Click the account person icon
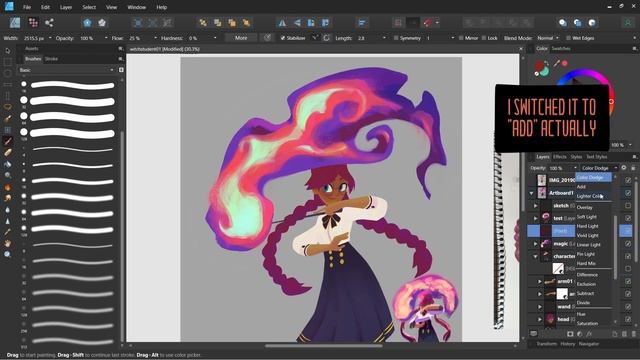 pos(627,23)
